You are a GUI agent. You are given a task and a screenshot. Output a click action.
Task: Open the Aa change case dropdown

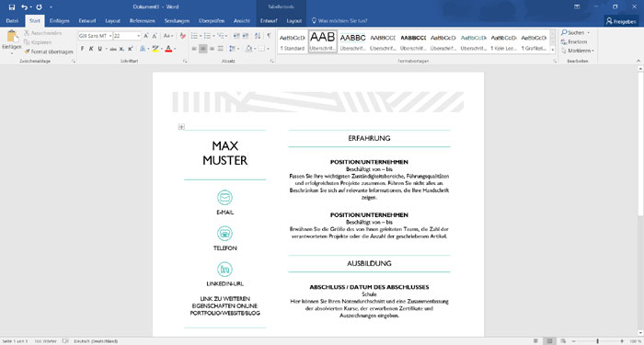168,36
